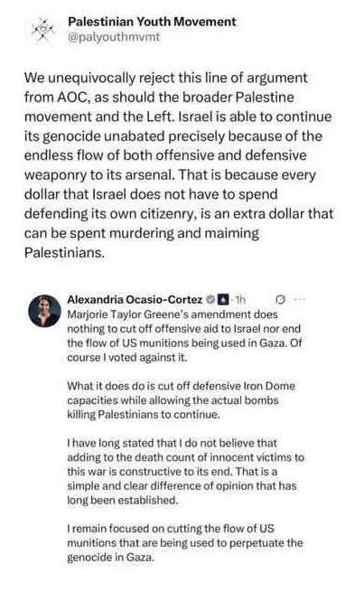This screenshot has width=364, height=592.
Task: Click the paragraph starting 'I have long stated'
Action: 185,472
